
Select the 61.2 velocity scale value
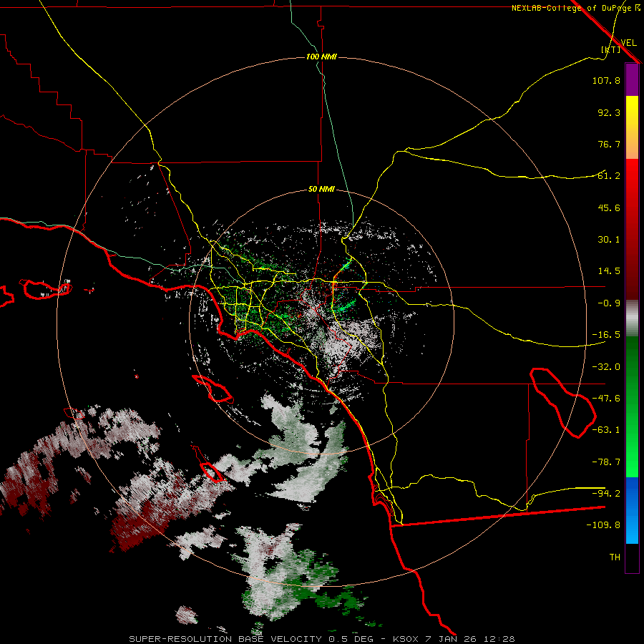(609, 176)
